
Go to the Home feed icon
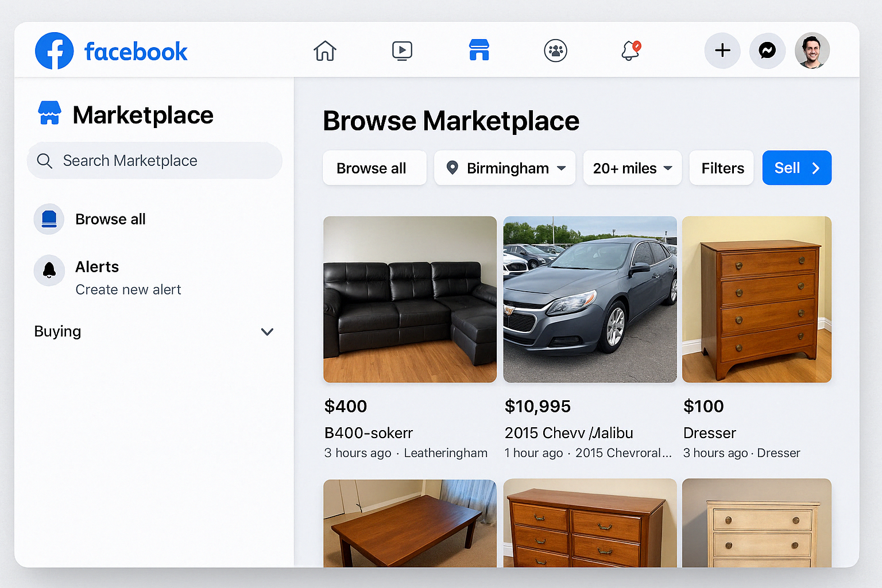(x=324, y=51)
